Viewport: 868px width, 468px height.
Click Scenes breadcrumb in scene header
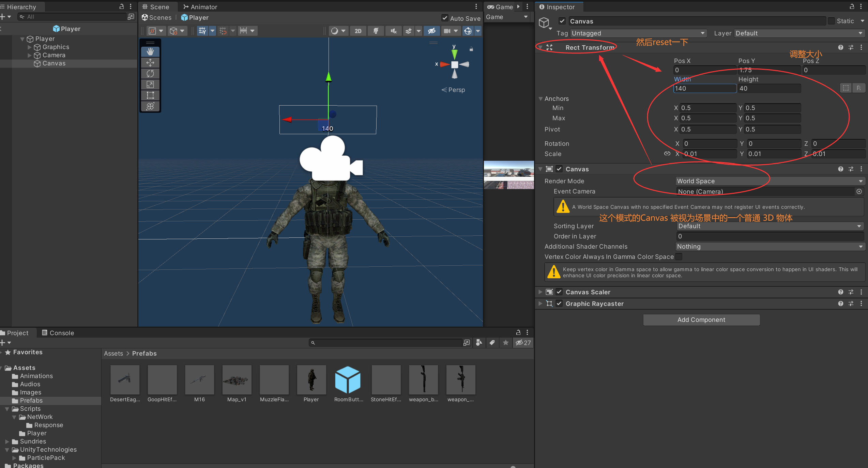pos(157,17)
